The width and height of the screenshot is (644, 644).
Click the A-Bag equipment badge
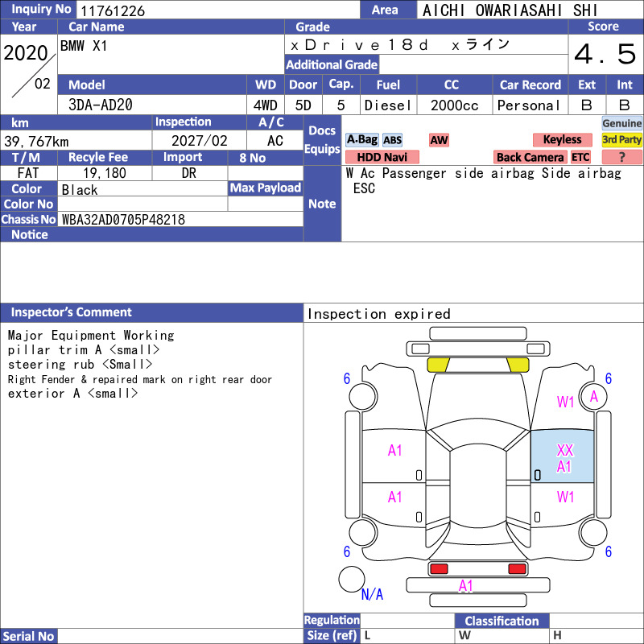[361, 140]
